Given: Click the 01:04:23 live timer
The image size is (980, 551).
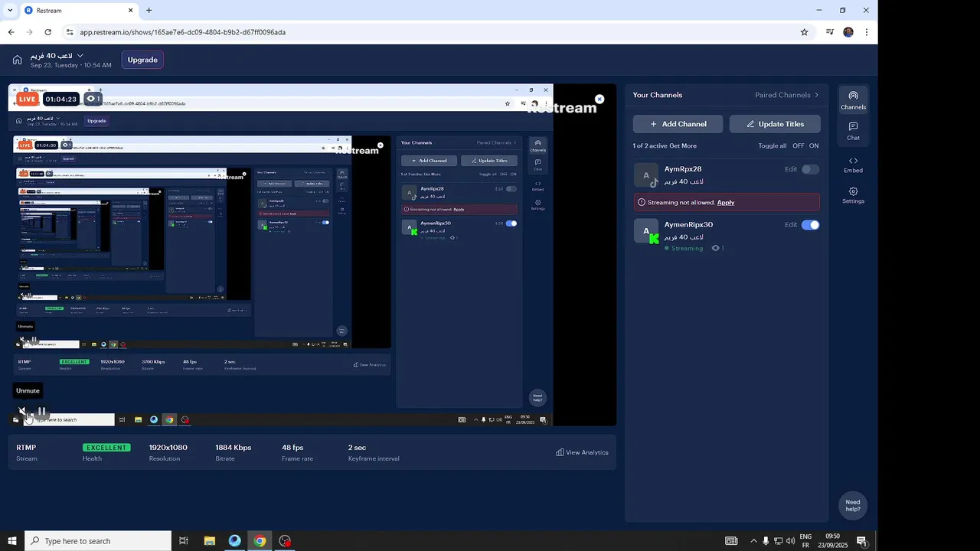Looking at the screenshot, I should (60, 99).
